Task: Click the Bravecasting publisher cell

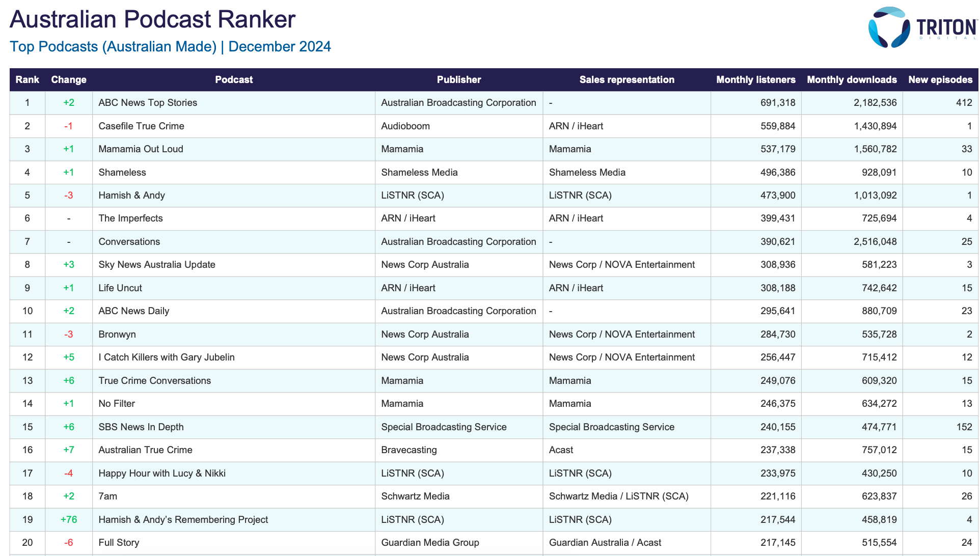Action: click(459, 450)
